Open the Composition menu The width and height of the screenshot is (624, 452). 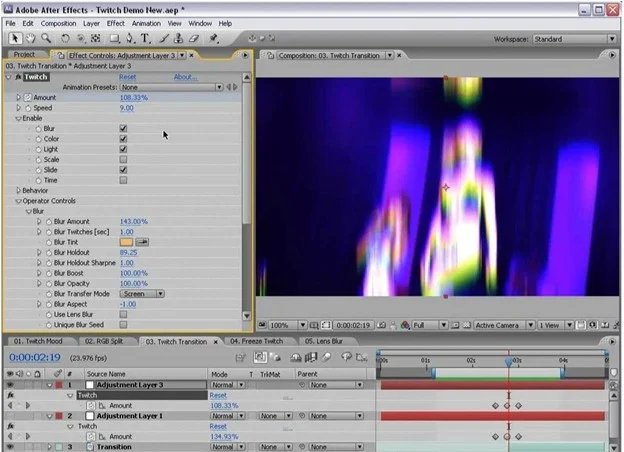(58, 23)
